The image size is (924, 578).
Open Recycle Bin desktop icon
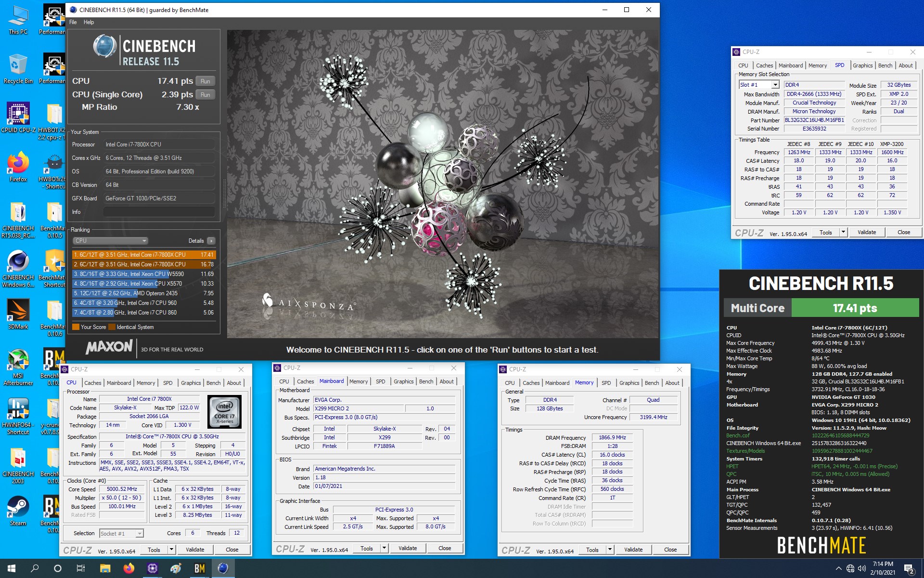(x=18, y=69)
